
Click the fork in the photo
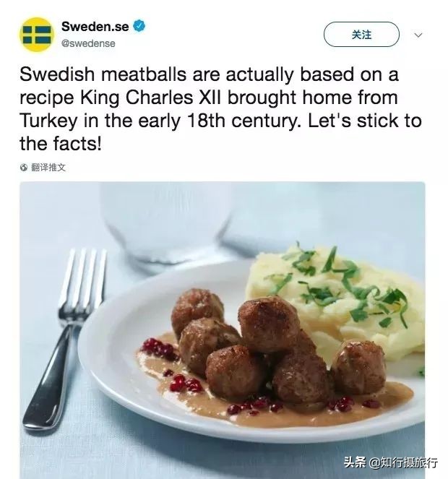[71, 325]
